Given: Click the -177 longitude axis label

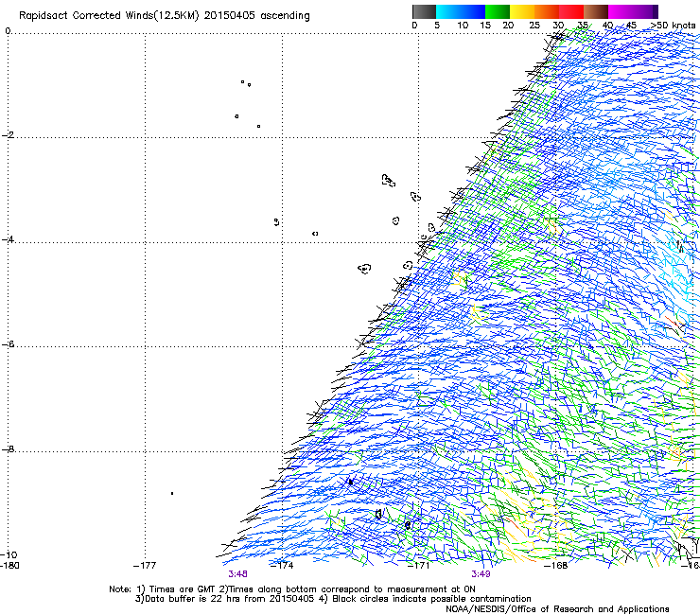Looking at the screenshot, I should point(145,566).
